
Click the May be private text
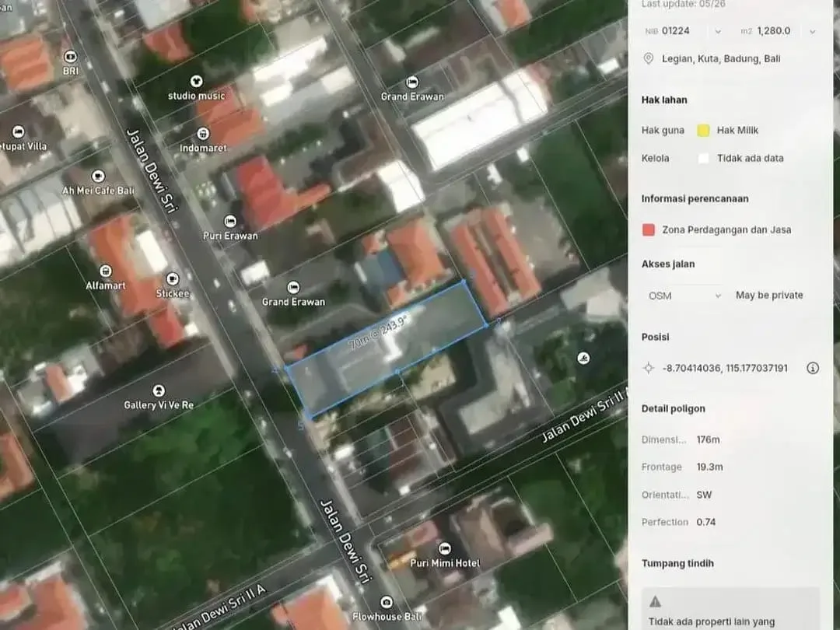click(769, 296)
